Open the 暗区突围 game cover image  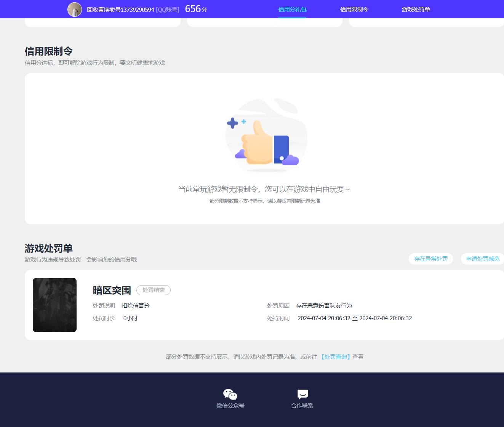[54, 305]
